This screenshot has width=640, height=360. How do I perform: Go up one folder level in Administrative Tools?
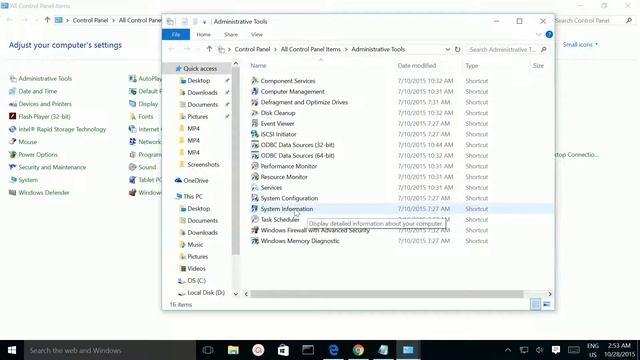[x=209, y=49]
